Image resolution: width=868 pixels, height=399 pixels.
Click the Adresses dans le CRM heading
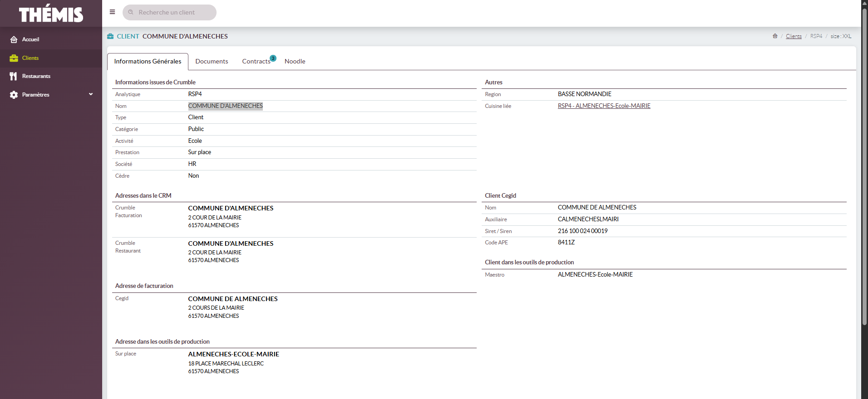click(143, 196)
